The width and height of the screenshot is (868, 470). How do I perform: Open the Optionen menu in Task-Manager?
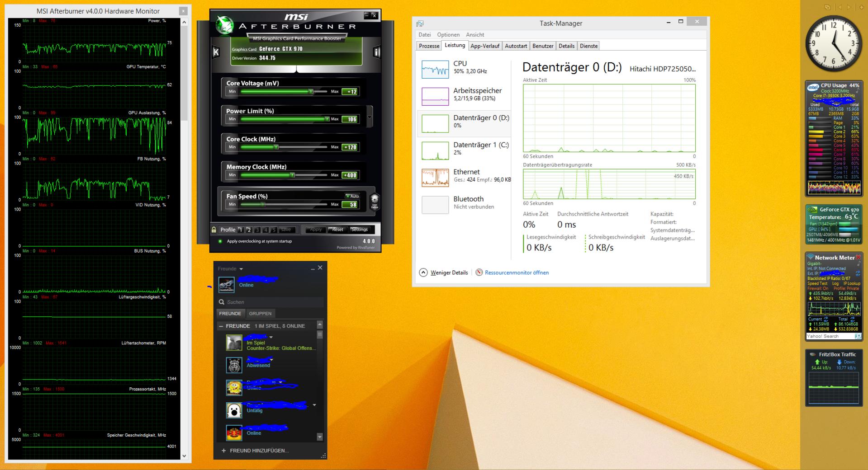[x=448, y=35]
